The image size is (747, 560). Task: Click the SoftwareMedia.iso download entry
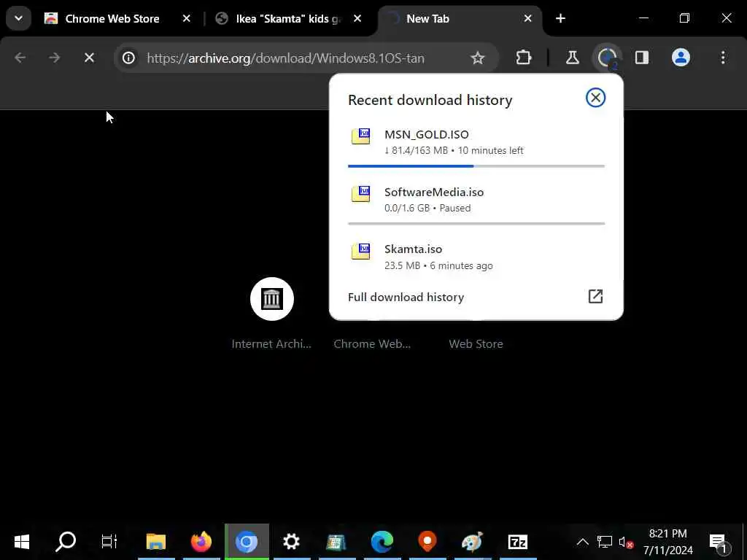click(x=476, y=200)
